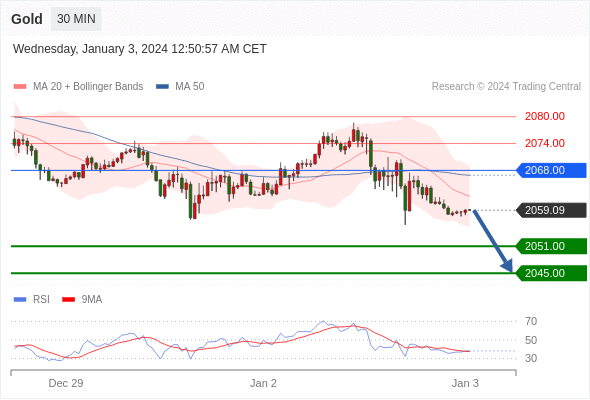This screenshot has height=400, width=590.
Task: Click the 2059.09 current price tag
Action: [551, 210]
